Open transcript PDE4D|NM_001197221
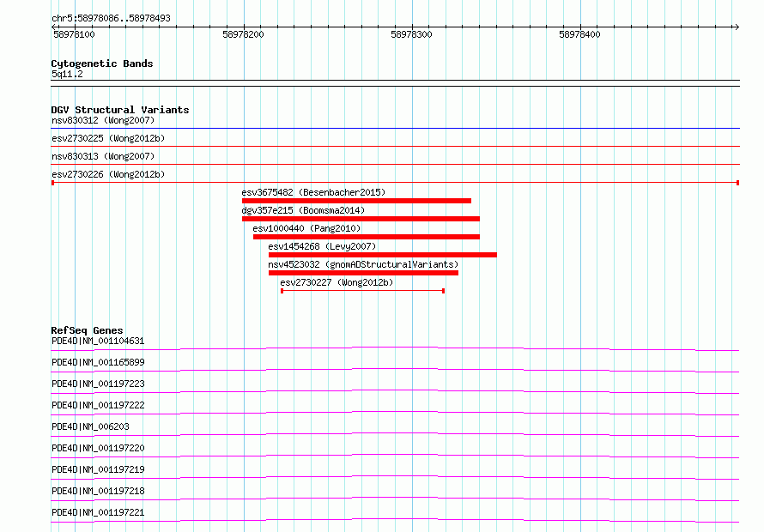 point(98,512)
